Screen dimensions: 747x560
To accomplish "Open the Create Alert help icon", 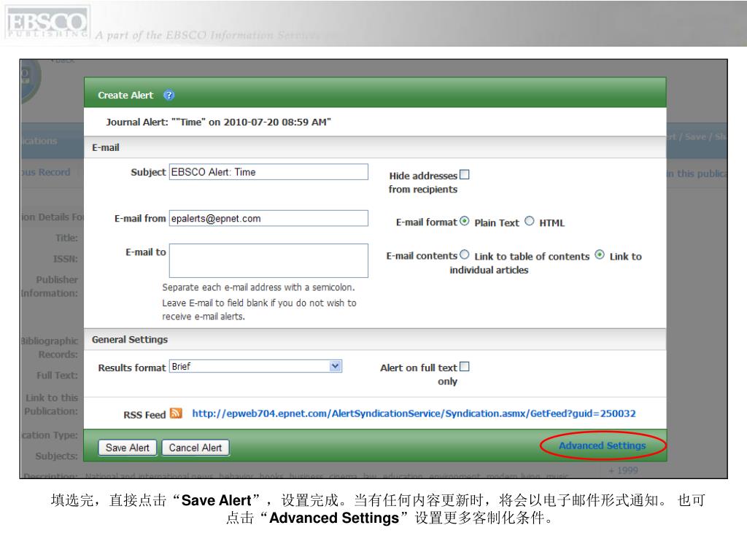I will (x=169, y=96).
